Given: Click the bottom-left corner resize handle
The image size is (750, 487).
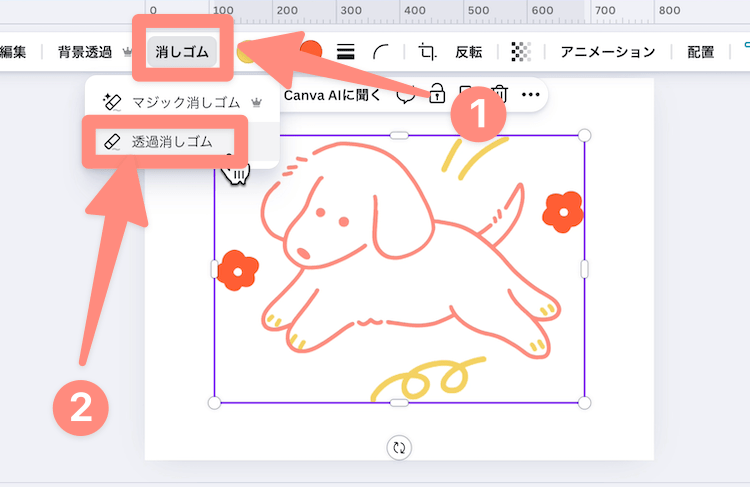Looking at the screenshot, I should coord(214,403).
